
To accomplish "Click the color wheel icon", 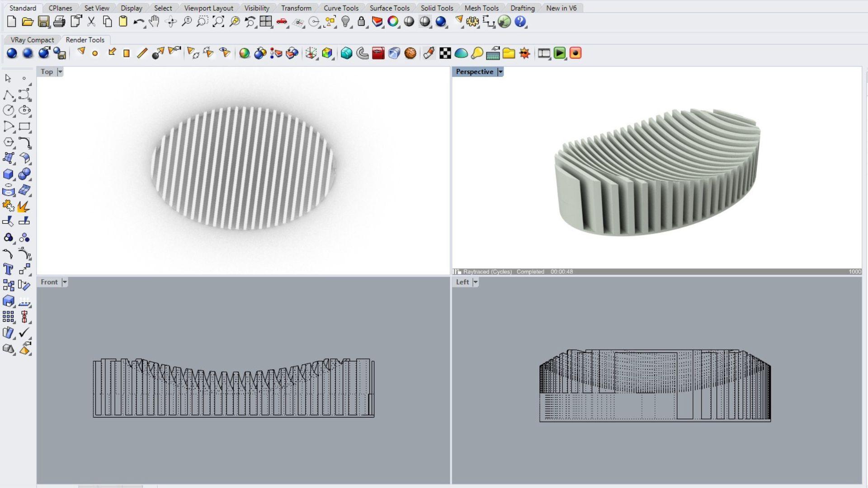I will pyautogui.click(x=393, y=22).
